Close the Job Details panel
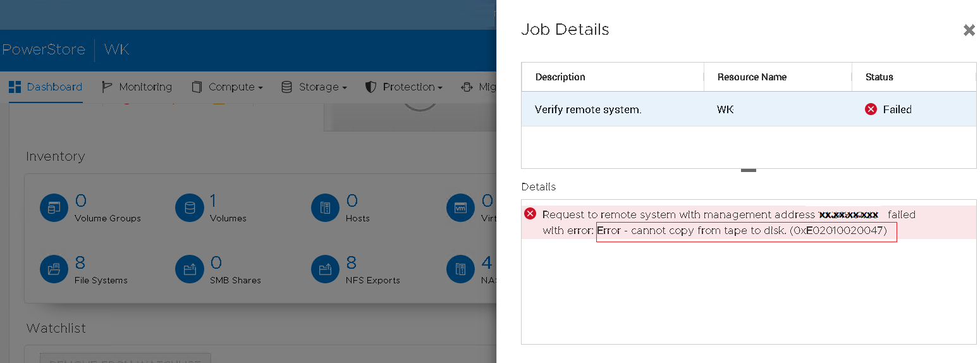 (969, 30)
